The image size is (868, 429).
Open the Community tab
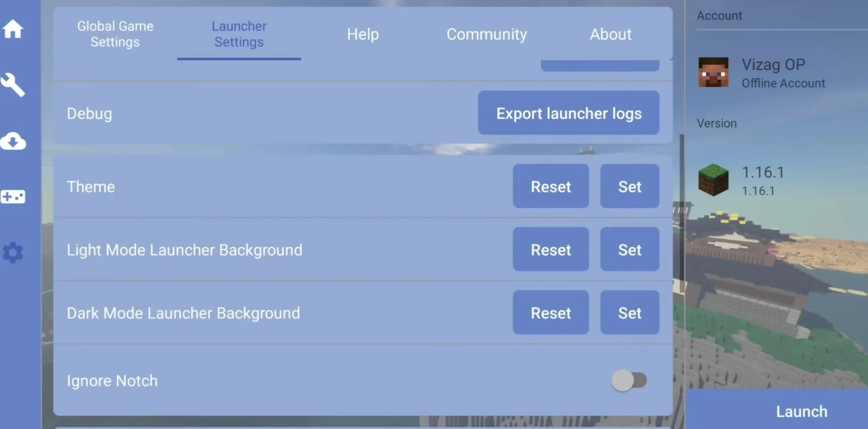coord(486,34)
